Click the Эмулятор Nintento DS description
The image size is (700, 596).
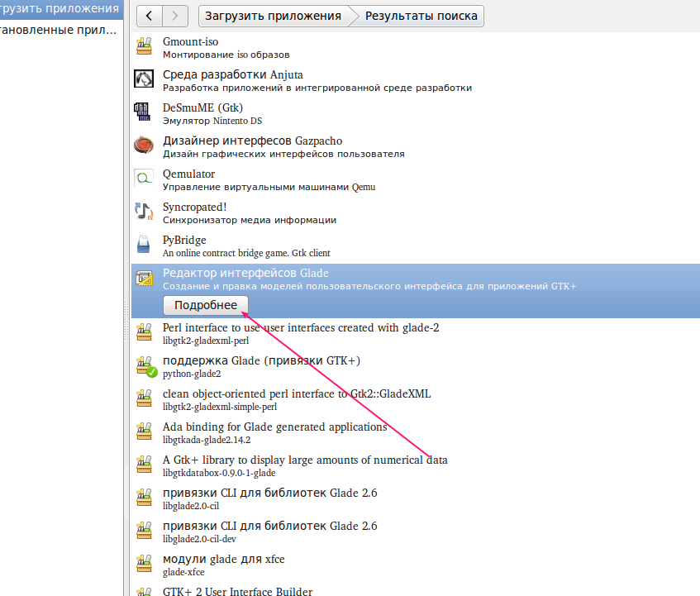tap(212, 121)
